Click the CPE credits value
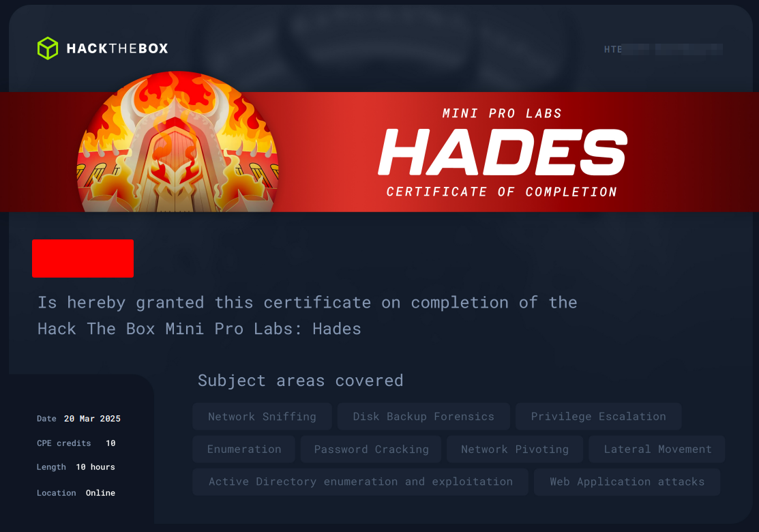 [110, 443]
